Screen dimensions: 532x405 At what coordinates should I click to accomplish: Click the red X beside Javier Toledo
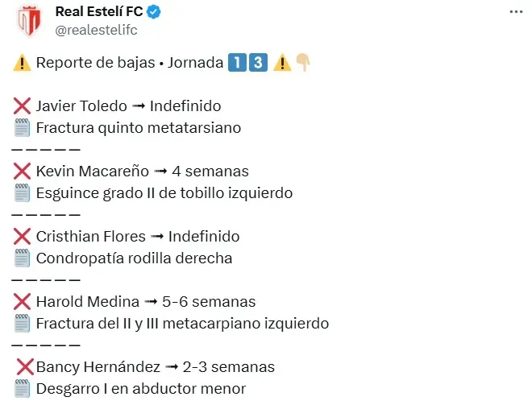point(23,105)
